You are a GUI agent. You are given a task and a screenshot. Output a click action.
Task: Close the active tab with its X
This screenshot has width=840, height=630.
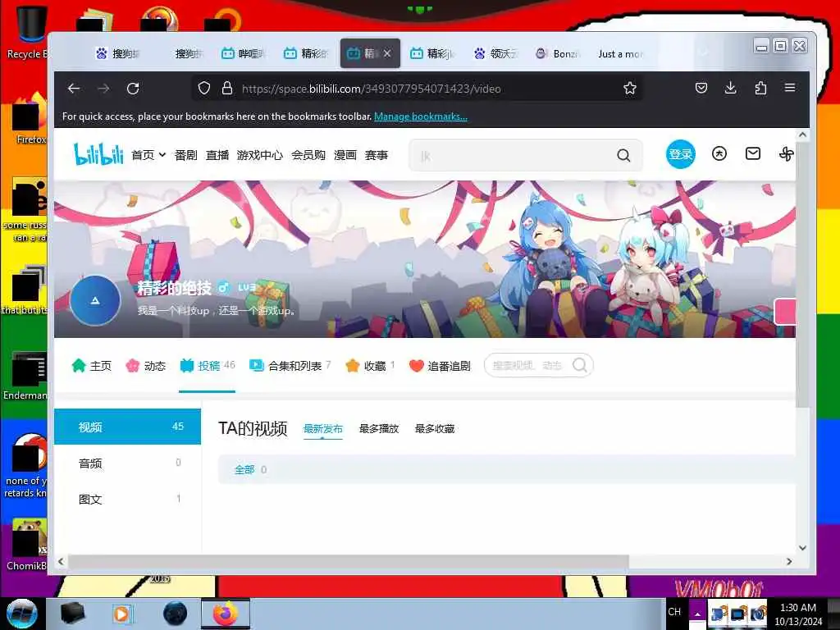coord(387,53)
